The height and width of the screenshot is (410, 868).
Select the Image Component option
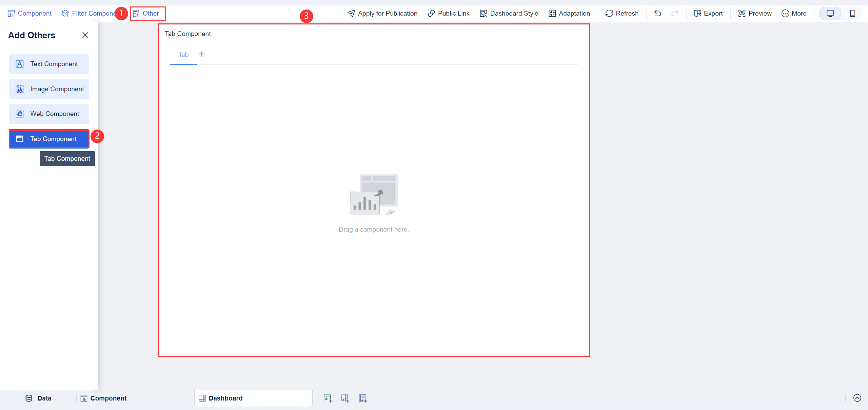(x=48, y=89)
